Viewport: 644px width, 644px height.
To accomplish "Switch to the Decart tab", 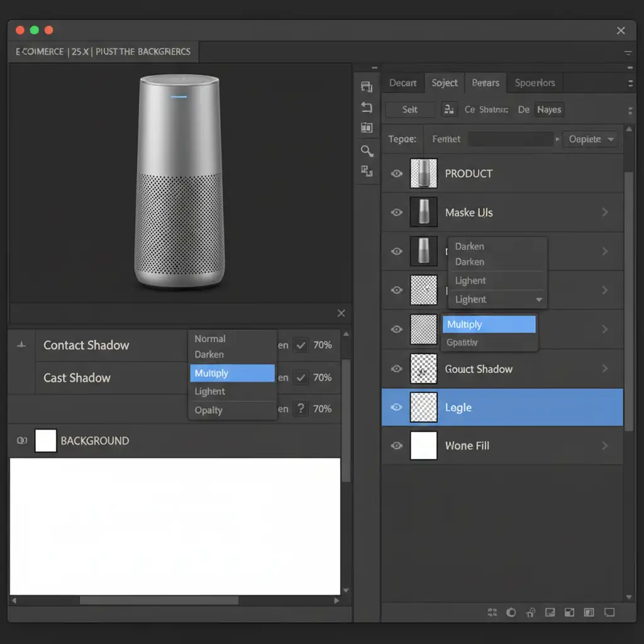I will click(x=402, y=83).
